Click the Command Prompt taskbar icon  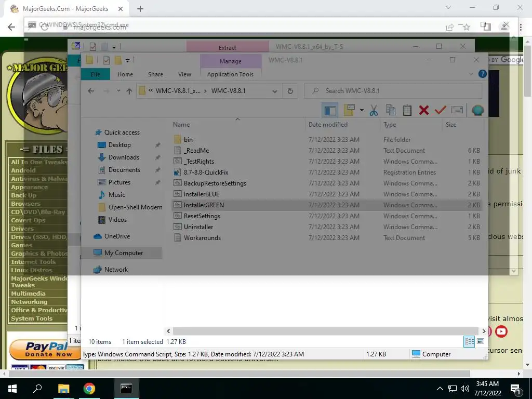coord(126,389)
